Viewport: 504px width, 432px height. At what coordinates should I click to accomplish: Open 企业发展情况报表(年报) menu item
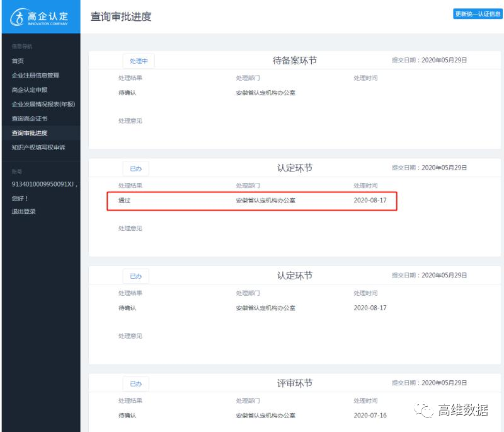click(43, 104)
